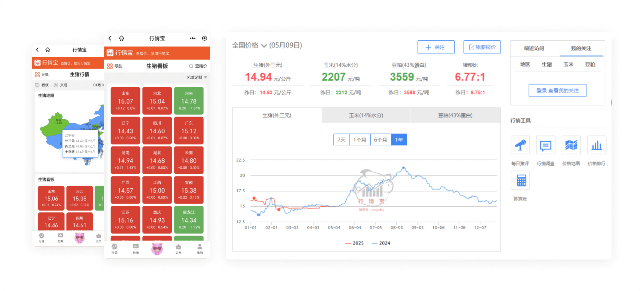Open the 价格排行 bar chart icon
This screenshot has width=644, height=291.
(596, 145)
